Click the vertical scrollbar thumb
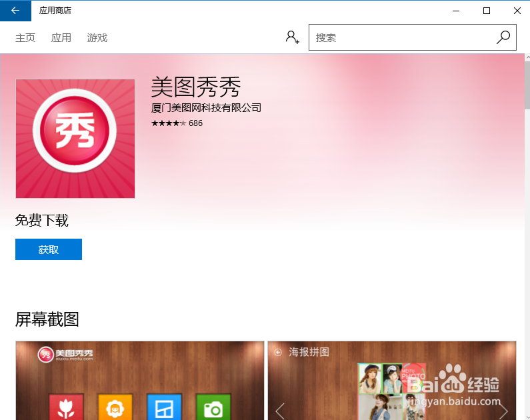This screenshot has height=420, width=530. [527, 85]
